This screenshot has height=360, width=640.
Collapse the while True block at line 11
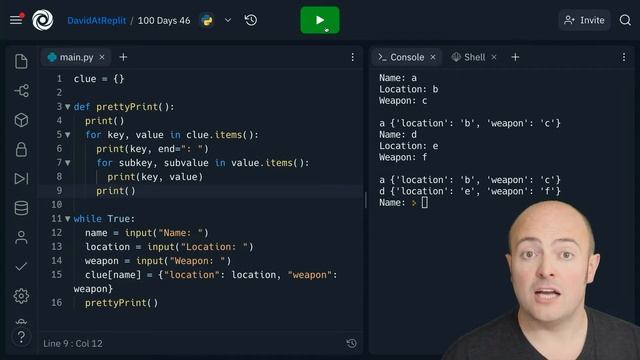[x=68, y=219]
